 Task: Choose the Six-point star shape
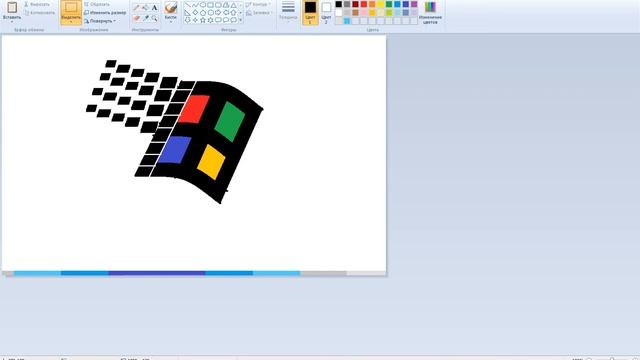[x=211, y=20]
